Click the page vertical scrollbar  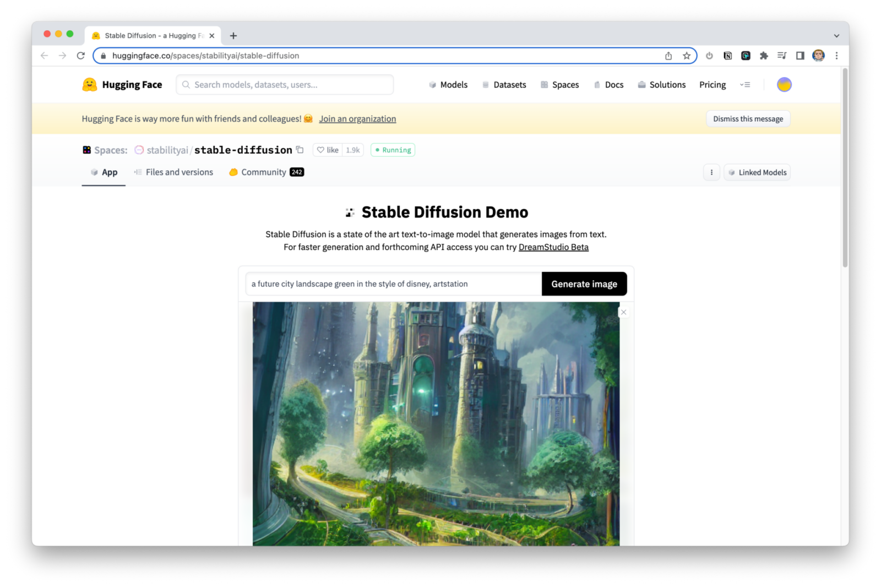click(x=845, y=168)
